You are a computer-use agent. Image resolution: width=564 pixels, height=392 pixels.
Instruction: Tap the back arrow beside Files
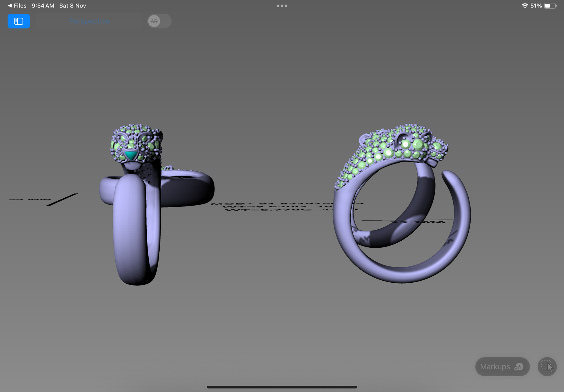(x=10, y=6)
